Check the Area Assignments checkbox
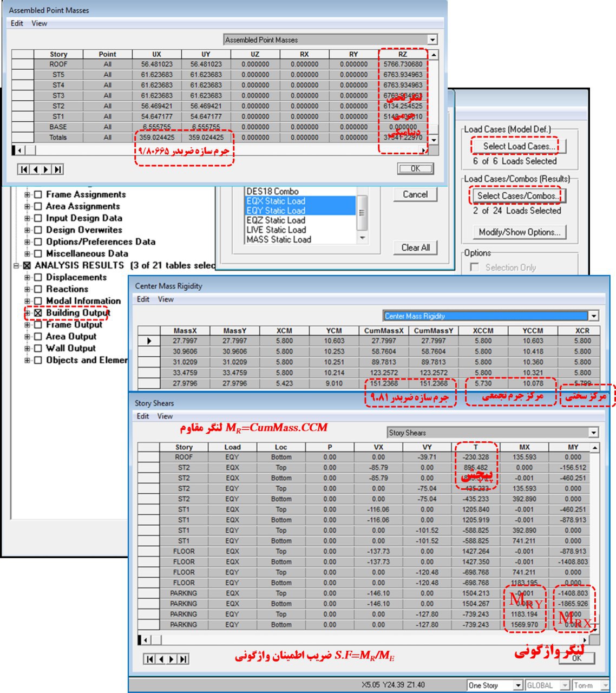 [x=38, y=206]
